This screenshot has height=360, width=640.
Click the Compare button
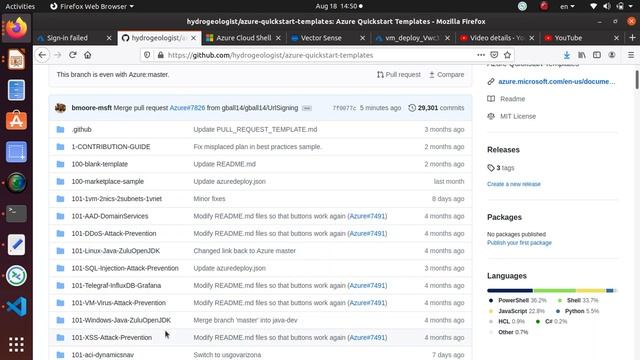447,75
